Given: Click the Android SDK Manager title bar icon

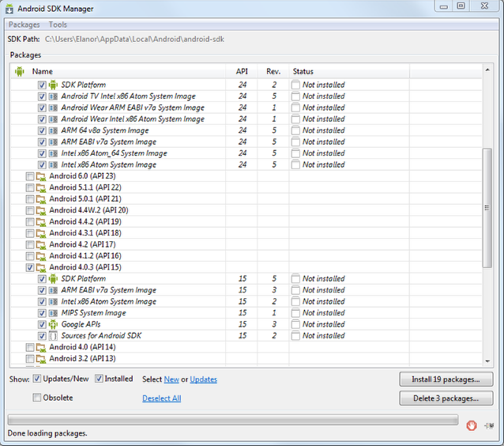Looking at the screenshot, I should coord(9,9).
